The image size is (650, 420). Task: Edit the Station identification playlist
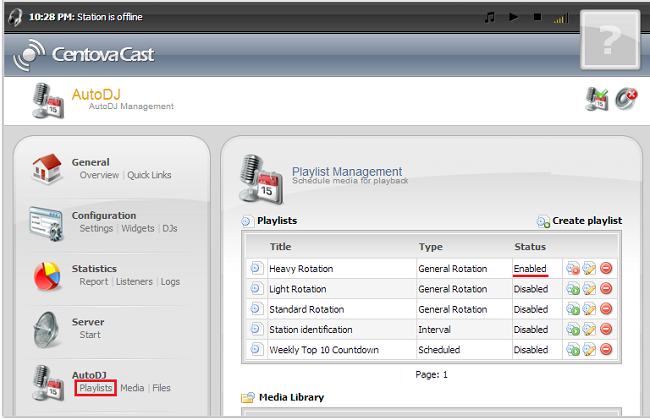click(x=589, y=329)
